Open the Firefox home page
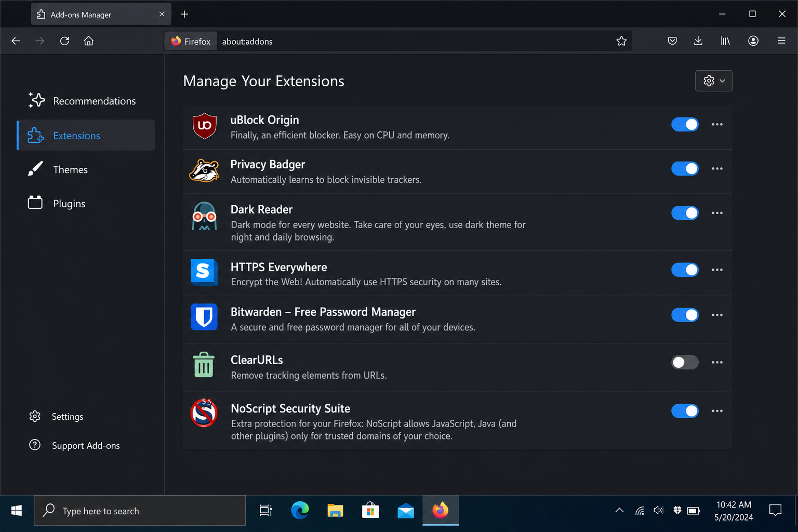Screen dimensions: 798x532 pyautogui.click(x=89, y=41)
